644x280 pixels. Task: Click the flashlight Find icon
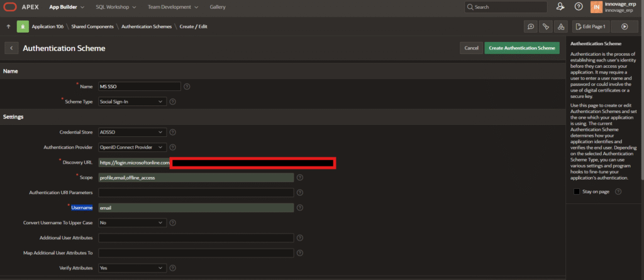click(545, 26)
